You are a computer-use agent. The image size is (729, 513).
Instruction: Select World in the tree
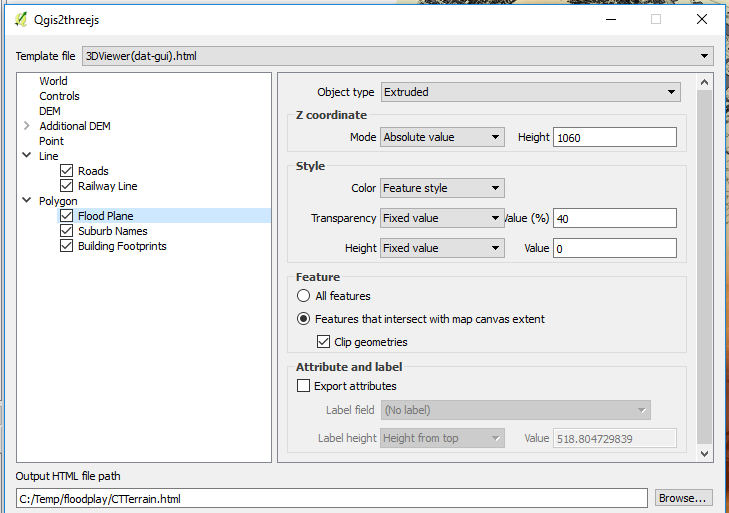pyautogui.click(x=53, y=81)
